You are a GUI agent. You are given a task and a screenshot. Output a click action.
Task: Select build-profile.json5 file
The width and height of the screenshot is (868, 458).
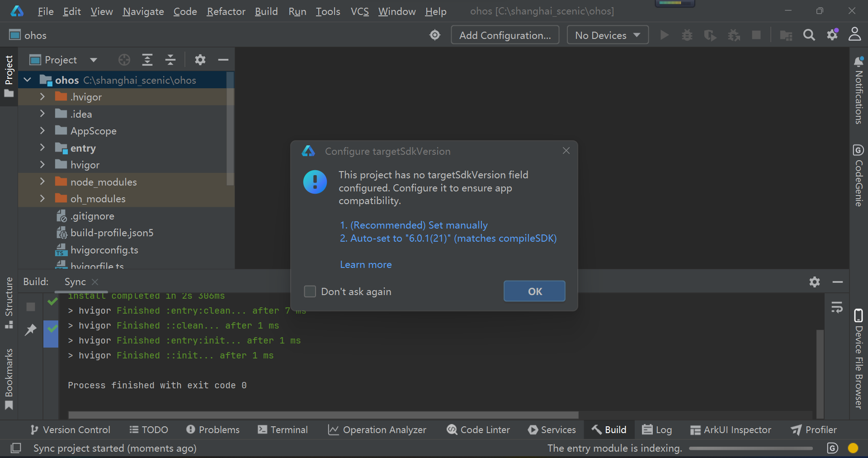click(x=112, y=233)
